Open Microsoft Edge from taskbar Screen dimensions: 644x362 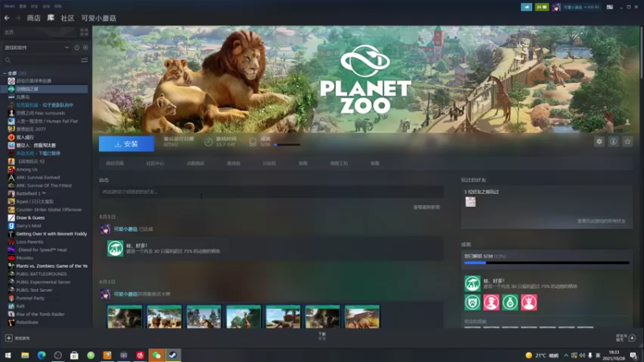click(x=42, y=355)
